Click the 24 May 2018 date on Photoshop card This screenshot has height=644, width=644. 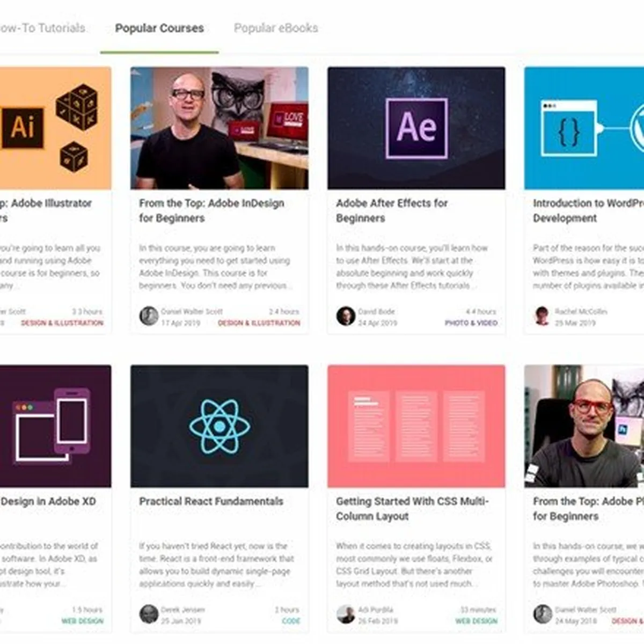575,621
